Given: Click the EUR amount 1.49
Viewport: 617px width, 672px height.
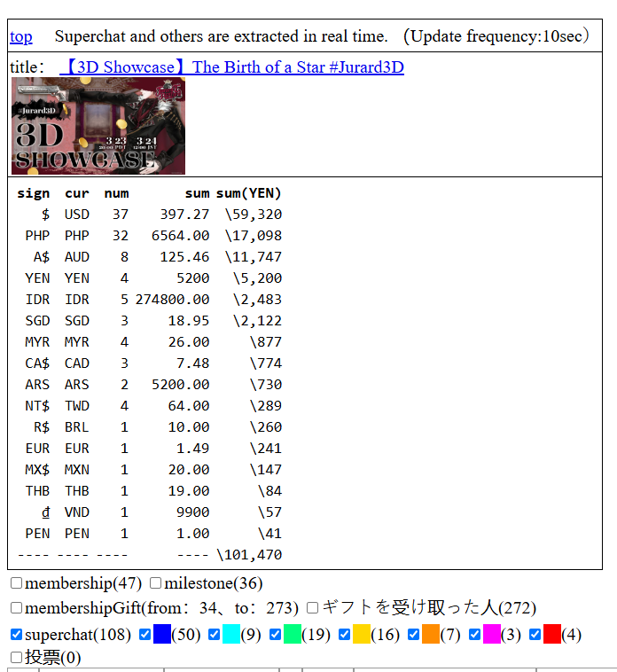Looking at the screenshot, I should pyautogui.click(x=193, y=449).
